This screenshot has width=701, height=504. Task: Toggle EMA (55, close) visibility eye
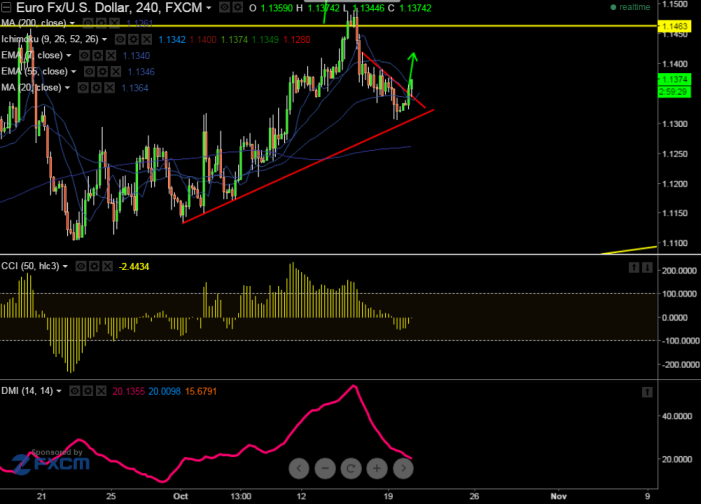89,72
